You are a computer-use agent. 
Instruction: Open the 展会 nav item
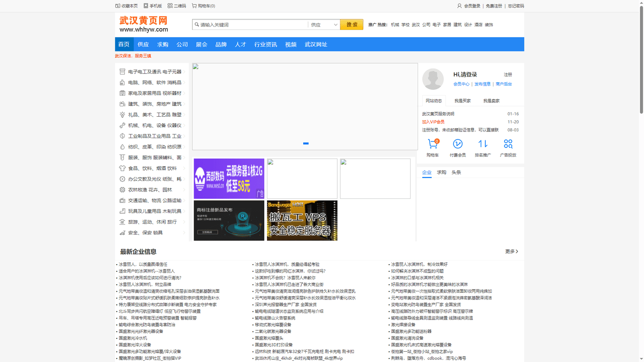click(202, 44)
